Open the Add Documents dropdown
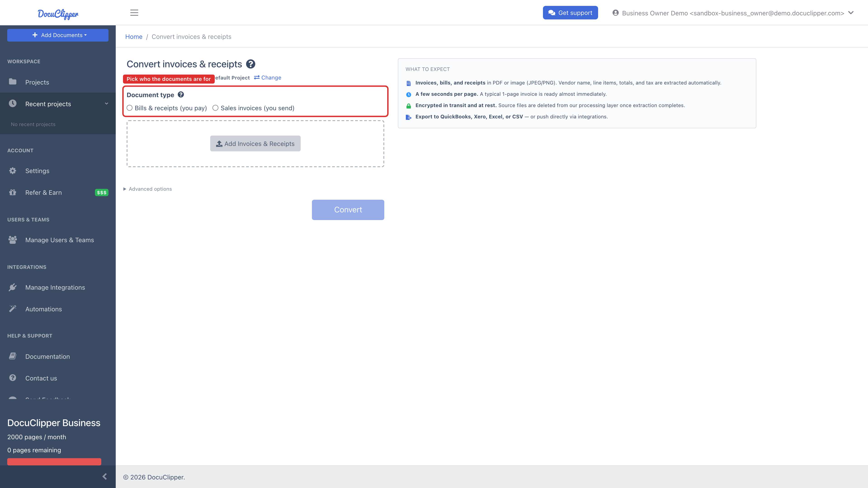The image size is (868, 488). pos(58,35)
